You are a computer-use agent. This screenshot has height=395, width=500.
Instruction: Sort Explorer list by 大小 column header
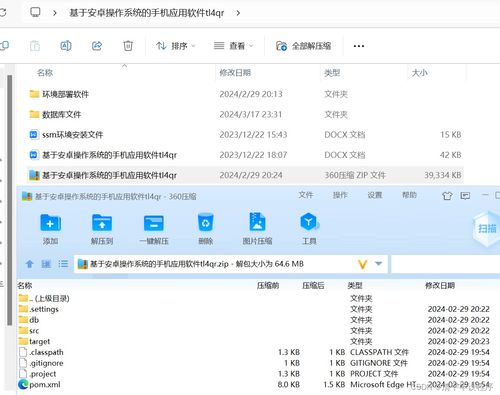tap(419, 73)
